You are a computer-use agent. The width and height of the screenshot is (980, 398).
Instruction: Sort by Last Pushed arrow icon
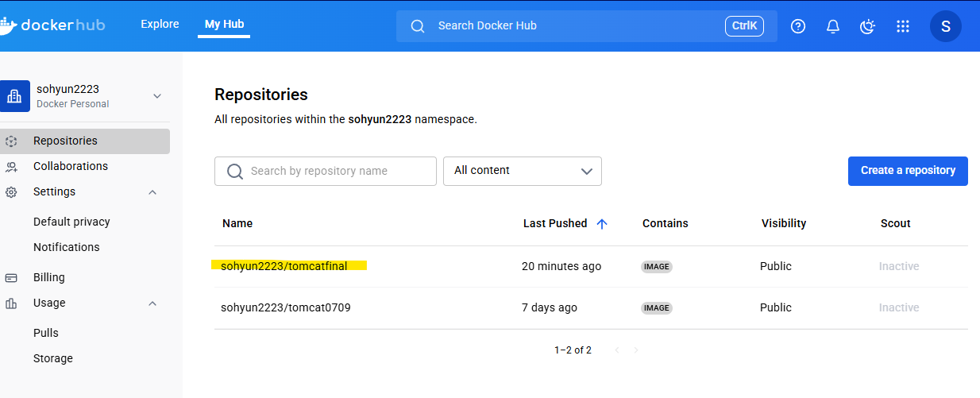[x=602, y=224]
